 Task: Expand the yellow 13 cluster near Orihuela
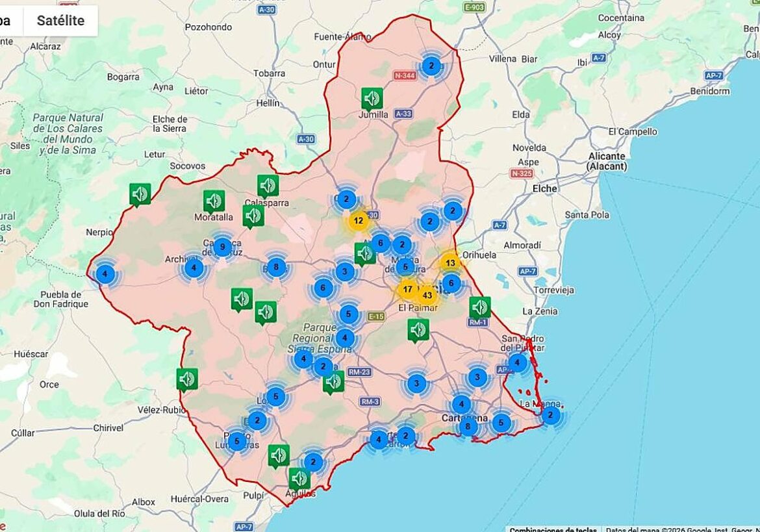[x=449, y=263]
